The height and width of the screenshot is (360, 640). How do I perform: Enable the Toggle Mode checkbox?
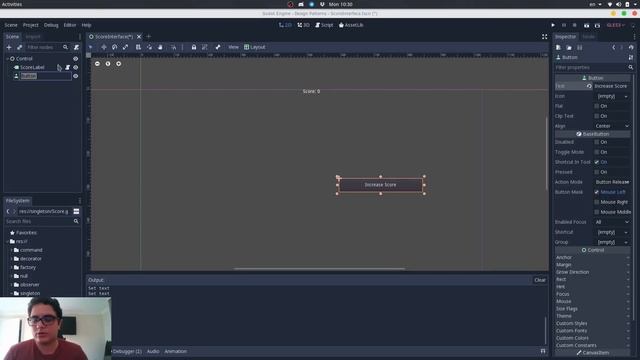597,152
